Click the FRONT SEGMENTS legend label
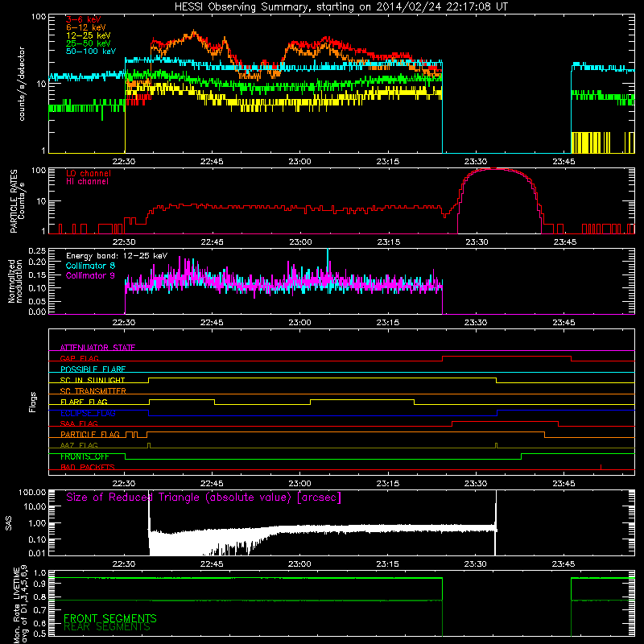 [x=110, y=618]
